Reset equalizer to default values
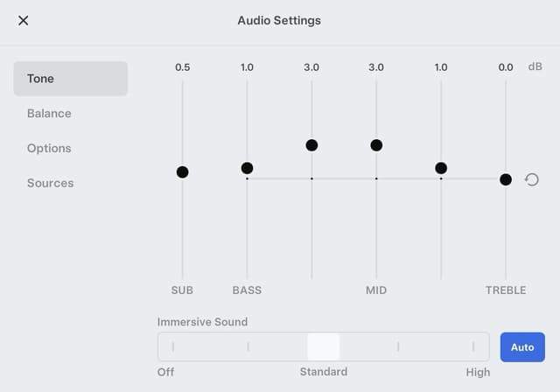The image size is (560, 392). (531, 179)
